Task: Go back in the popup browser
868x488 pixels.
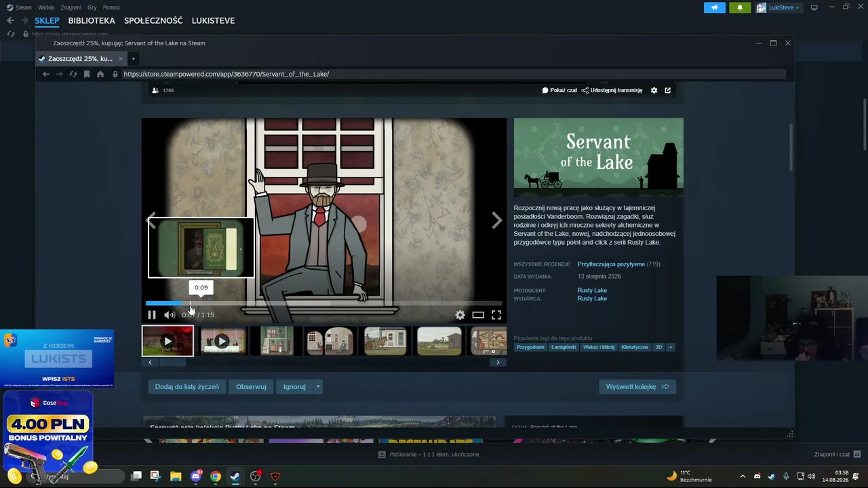Action: (46, 74)
